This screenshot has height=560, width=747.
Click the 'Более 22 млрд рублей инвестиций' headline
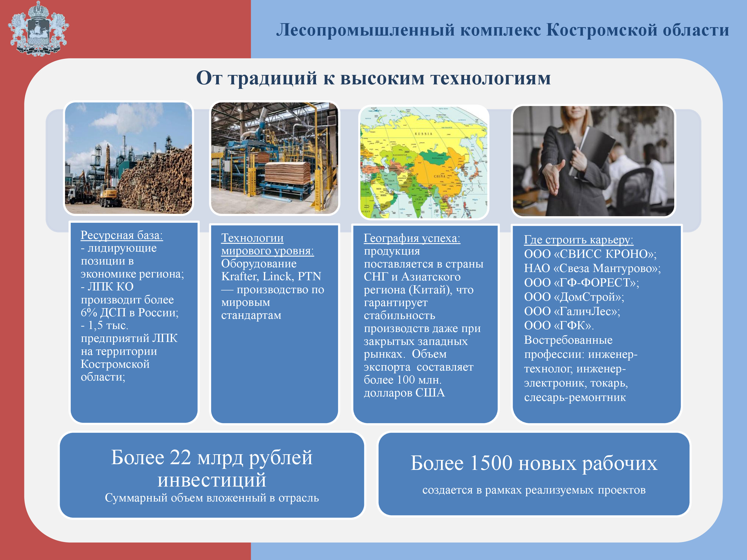(x=212, y=469)
